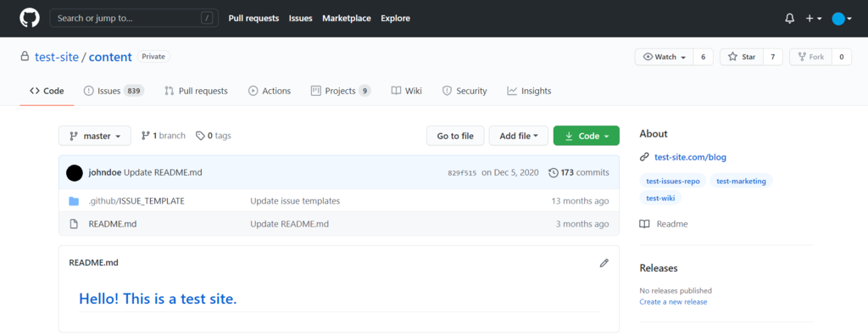Focus the Search or jump to field

click(133, 19)
